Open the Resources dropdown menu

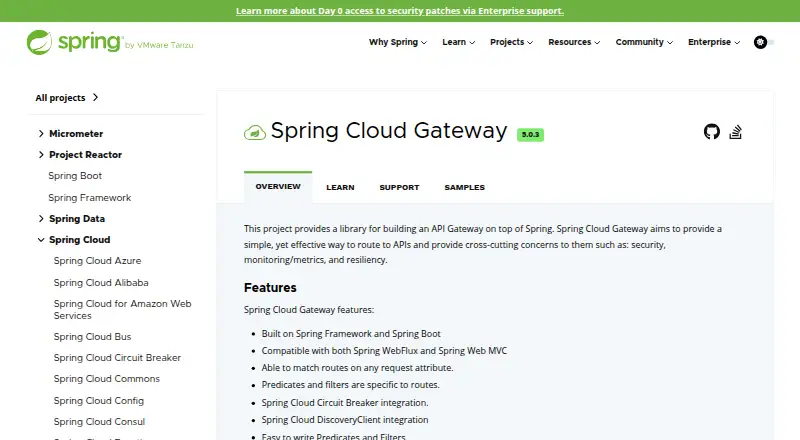[574, 42]
